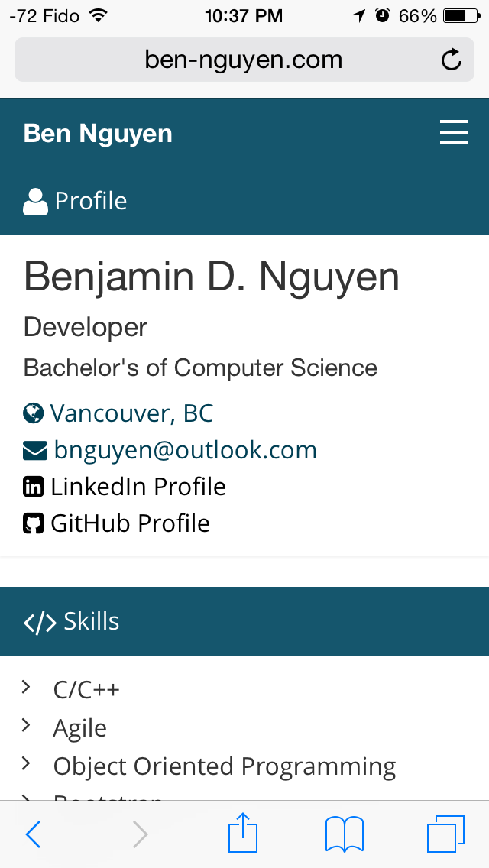The height and width of the screenshot is (868, 489).
Task: Tap the envelope email icon
Action: pos(35,451)
